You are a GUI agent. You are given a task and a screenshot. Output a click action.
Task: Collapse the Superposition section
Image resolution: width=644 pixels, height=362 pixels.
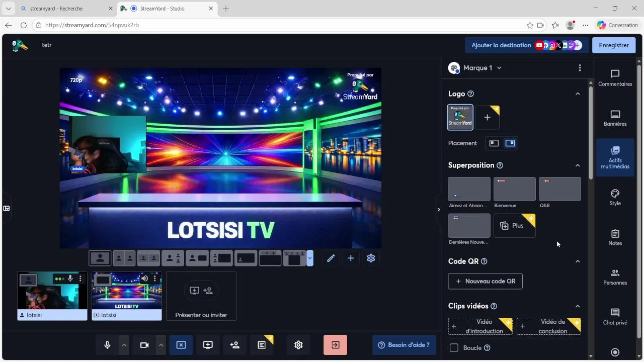click(x=578, y=165)
